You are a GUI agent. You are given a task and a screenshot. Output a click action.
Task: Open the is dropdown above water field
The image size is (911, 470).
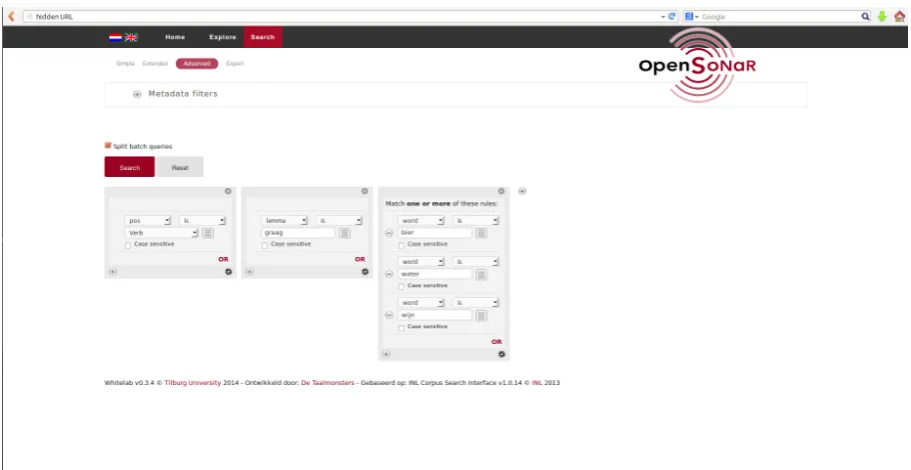click(x=476, y=262)
